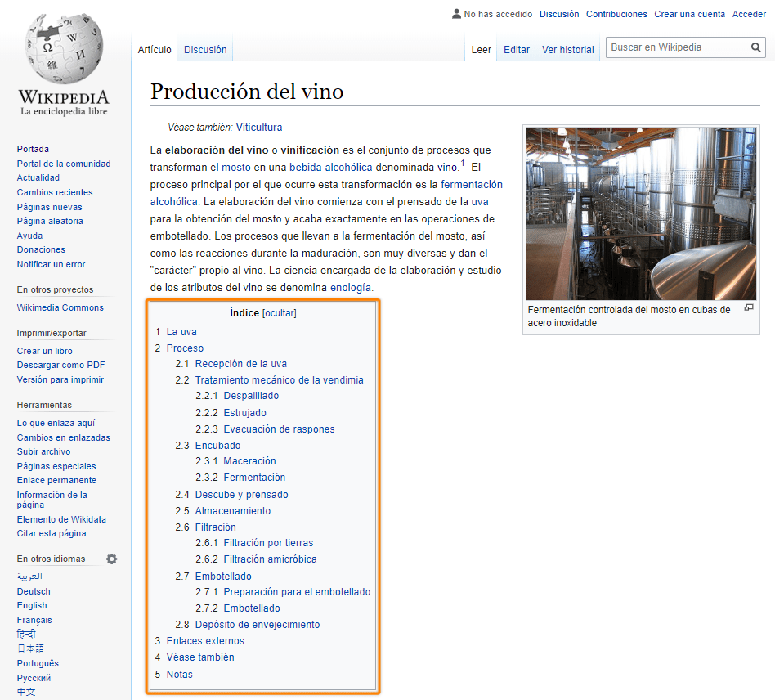Click the search magnifier icon

click(756, 47)
